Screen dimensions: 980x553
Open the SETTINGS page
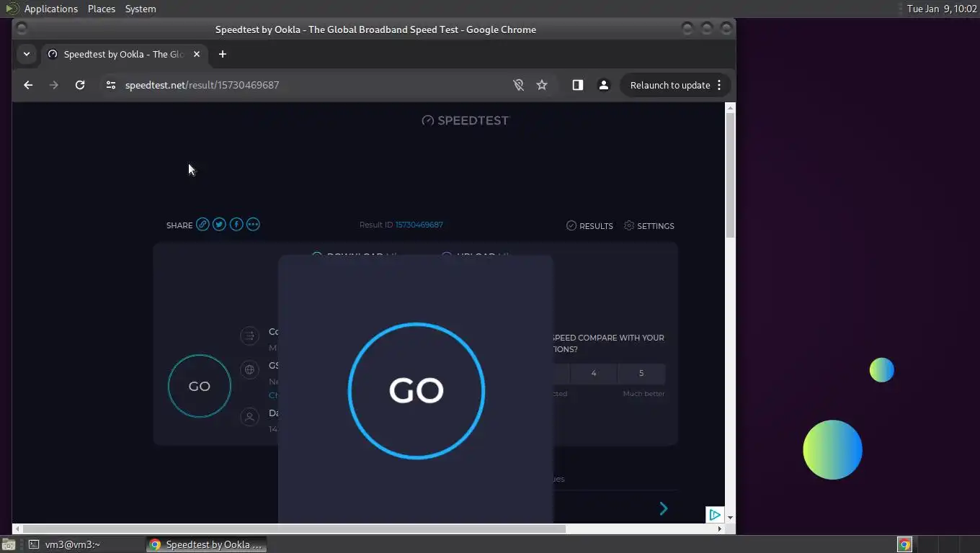[x=649, y=225]
